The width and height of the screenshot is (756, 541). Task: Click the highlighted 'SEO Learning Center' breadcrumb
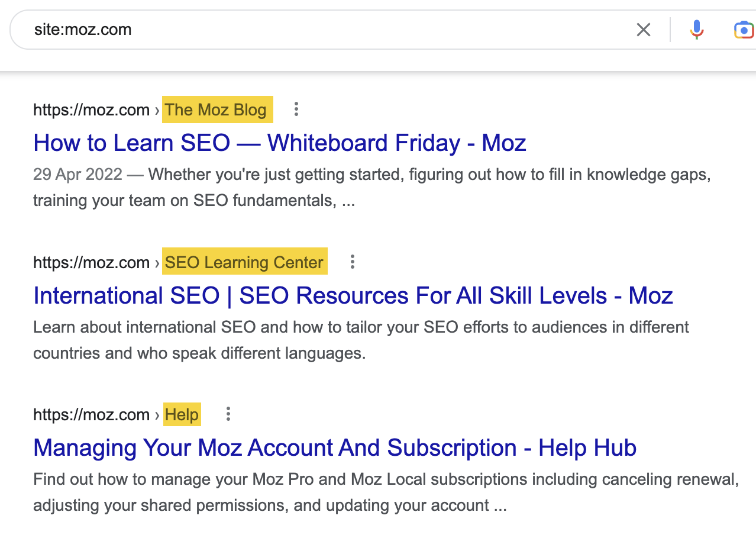click(244, 262)
